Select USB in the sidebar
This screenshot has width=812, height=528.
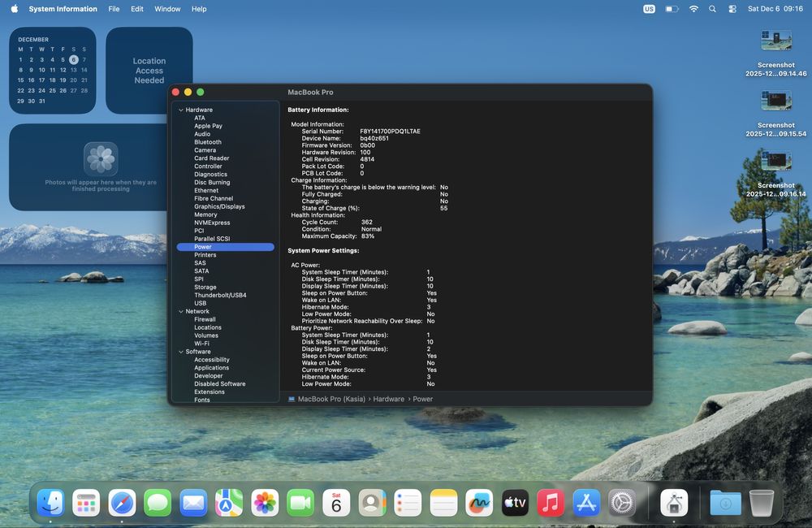coord(200,303)
